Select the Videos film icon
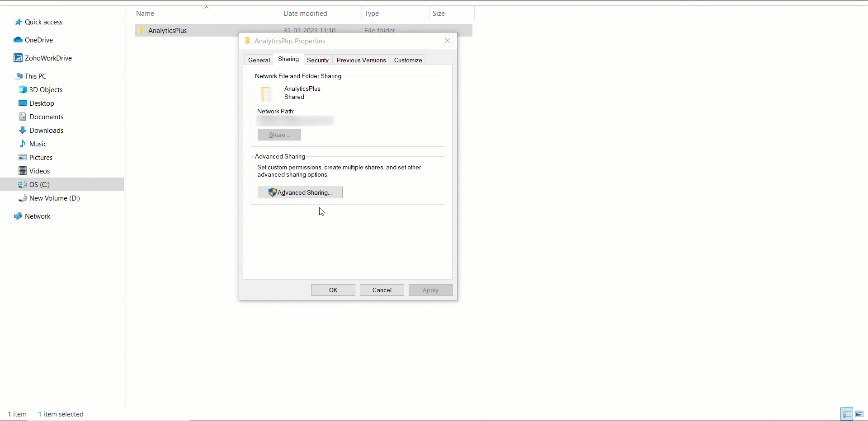This screenshot has height=421, width=868. [x=23, y=171]
